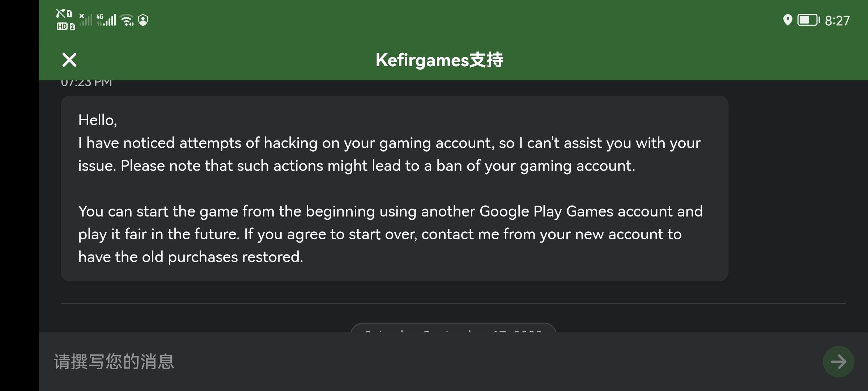The image size is (868, 391).
Task: Tap the 07:23 PM message timestamp
Action: click(86, 84)
